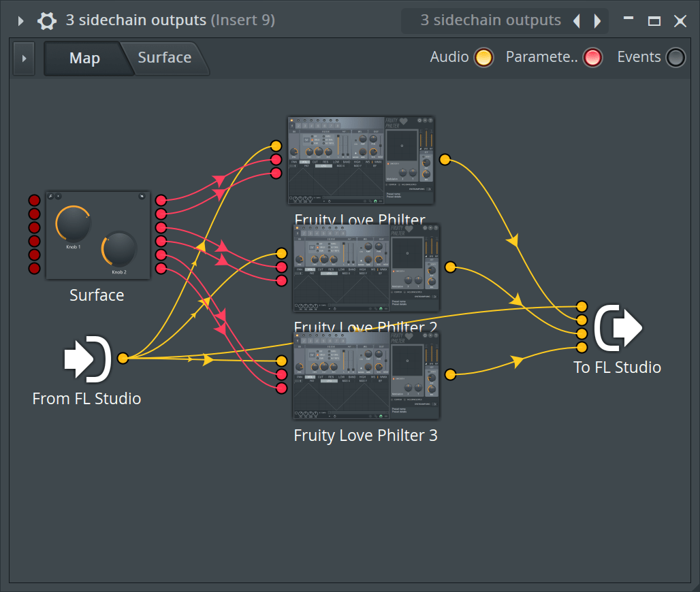Click Knob 1 on the Surface module
Screen dimensions: 700x592
pyautogui.click(x=73, y=223)
